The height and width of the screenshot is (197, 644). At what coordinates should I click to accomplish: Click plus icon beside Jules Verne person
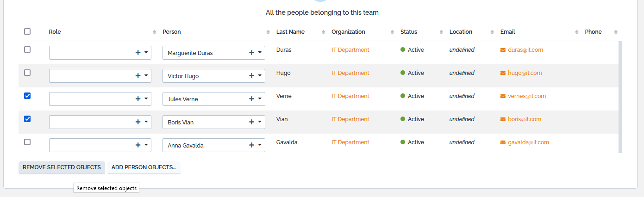coord(252,99)
